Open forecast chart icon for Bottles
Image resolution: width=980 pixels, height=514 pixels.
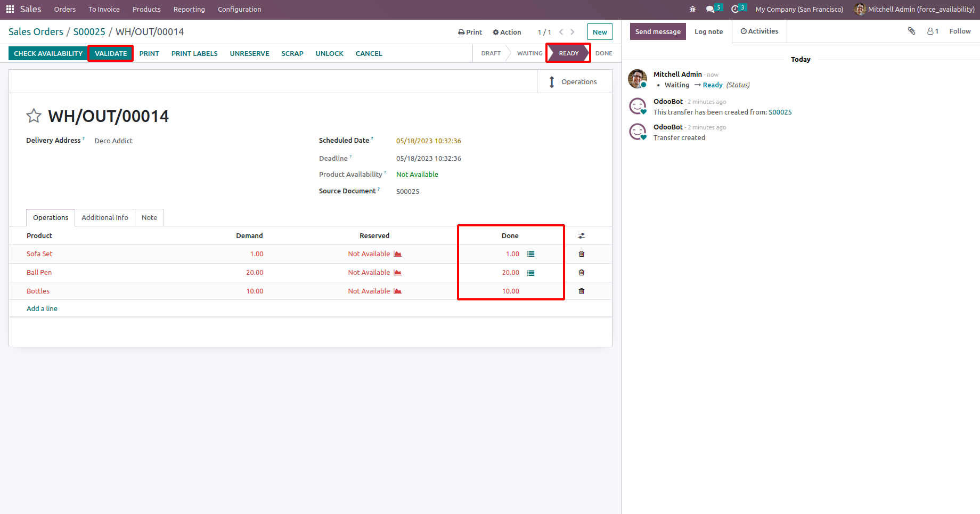click(x=397, y=291)
